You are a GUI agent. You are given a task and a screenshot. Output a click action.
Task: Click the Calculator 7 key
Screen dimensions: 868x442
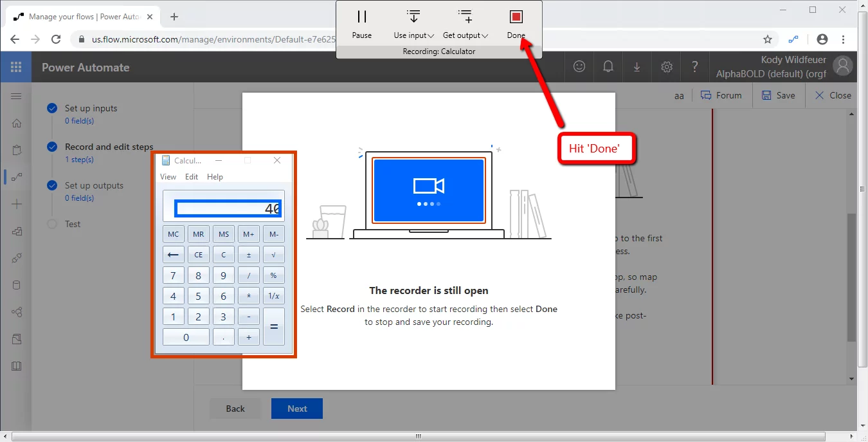tap(173, 275)
